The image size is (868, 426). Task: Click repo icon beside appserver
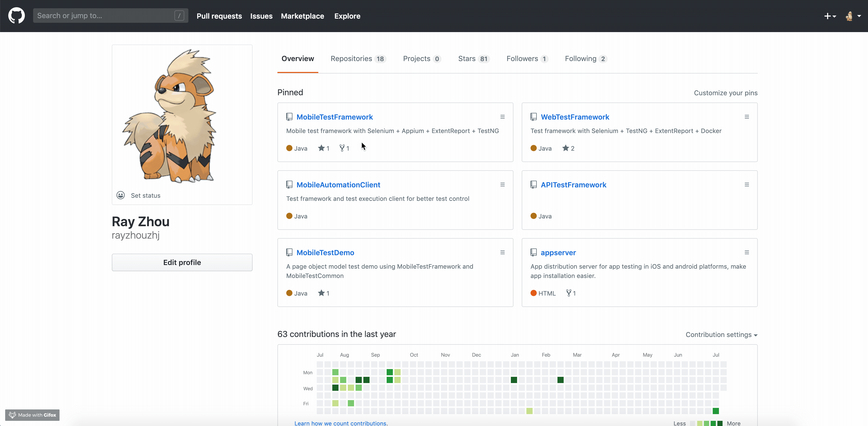point(533,252)
